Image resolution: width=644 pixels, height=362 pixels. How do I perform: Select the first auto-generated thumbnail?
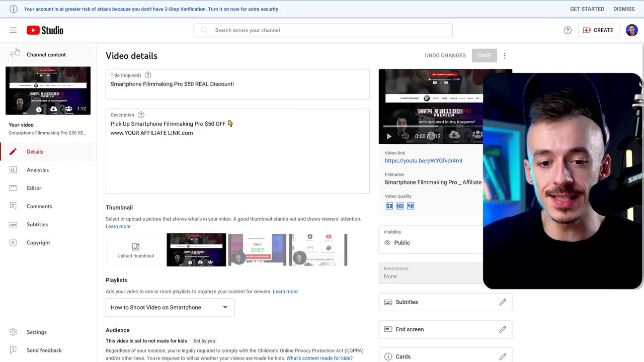196,250
